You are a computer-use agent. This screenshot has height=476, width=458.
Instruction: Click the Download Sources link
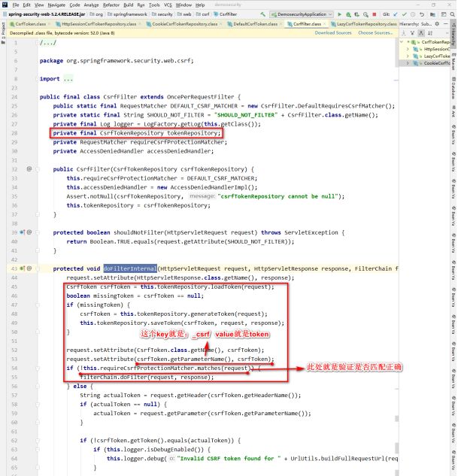click(x=333, y=33)
